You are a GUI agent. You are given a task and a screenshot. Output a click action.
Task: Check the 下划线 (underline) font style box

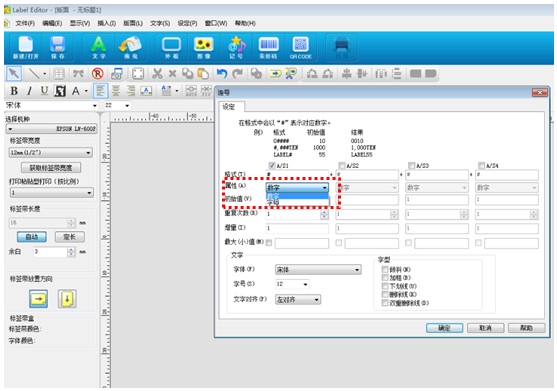point(385,286)
